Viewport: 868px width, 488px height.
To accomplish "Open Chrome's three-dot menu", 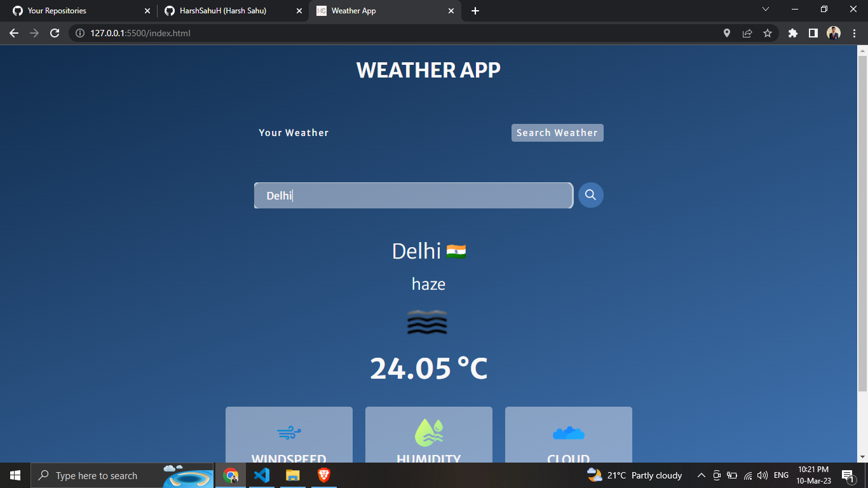I will click(855, 33).
